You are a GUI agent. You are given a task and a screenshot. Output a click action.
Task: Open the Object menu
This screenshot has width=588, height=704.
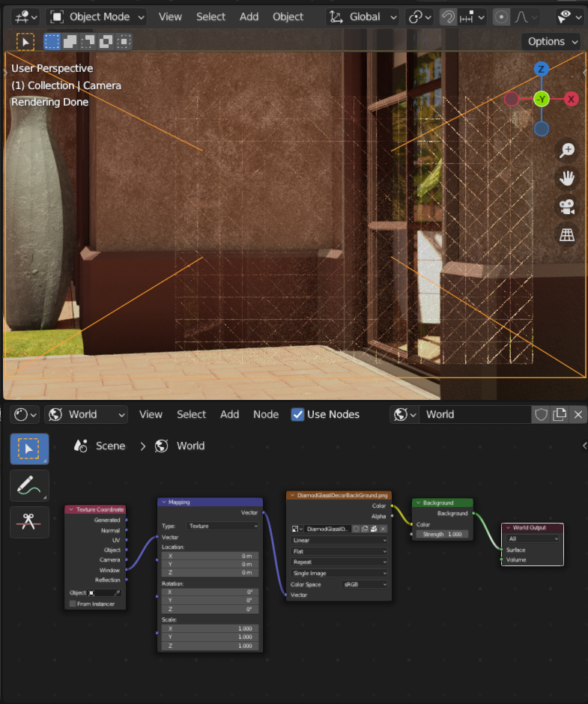coord(288,17)
